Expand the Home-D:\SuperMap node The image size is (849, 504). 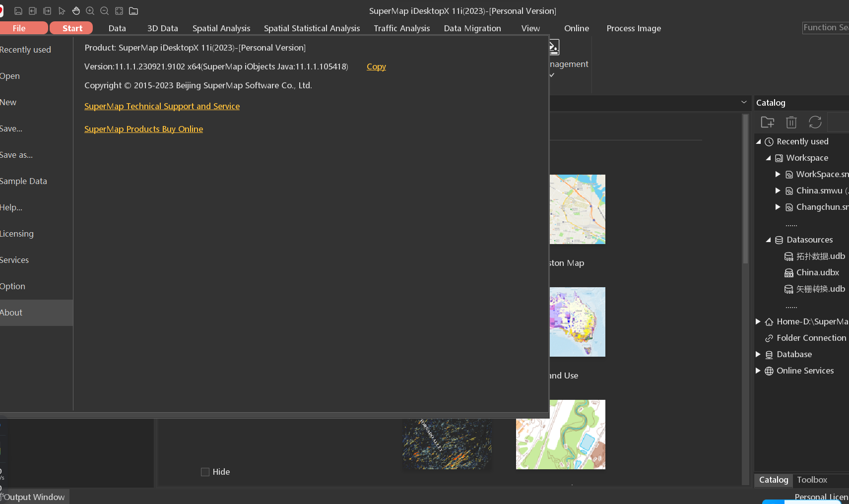click(x=758, y=321)
